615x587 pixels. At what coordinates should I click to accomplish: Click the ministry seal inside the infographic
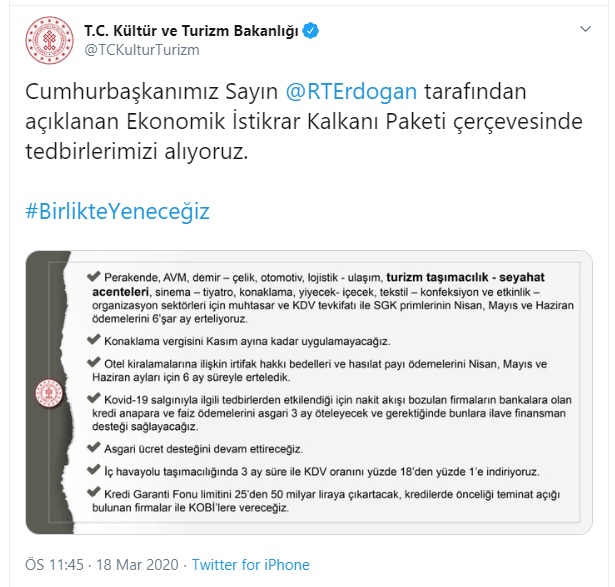[49, 393]
